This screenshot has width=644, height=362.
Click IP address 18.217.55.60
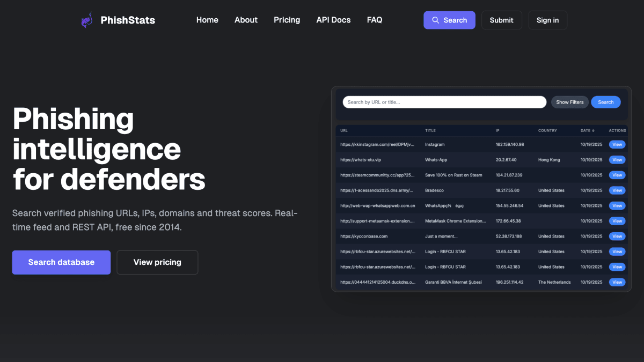(x=508, y=190)
